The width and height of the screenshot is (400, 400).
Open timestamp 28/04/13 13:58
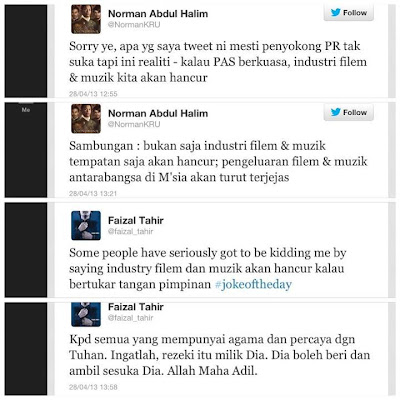tap(93, 387)
